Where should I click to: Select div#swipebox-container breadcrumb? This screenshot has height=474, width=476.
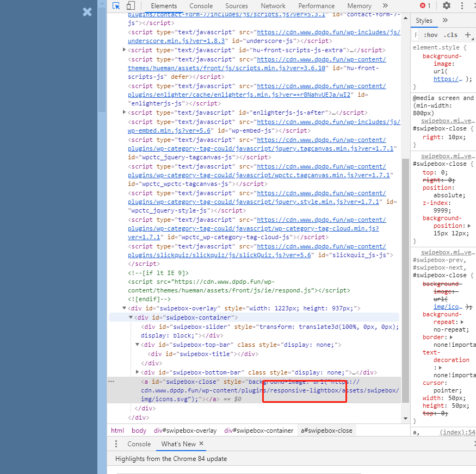coord(258,431)
